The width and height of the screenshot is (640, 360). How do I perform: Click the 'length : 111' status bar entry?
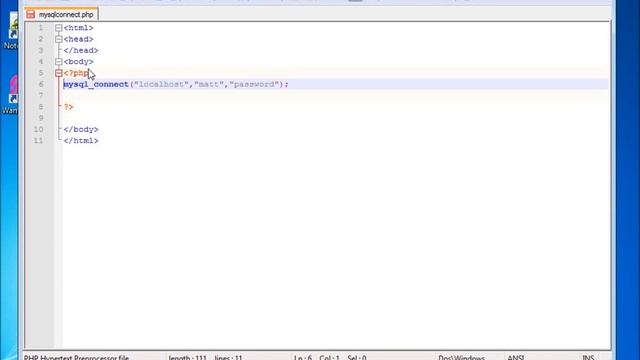click(187, 357)
